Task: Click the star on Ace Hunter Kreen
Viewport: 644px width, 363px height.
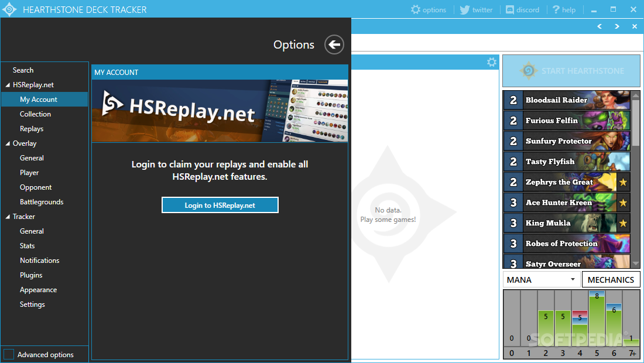Action: point(623,203)
